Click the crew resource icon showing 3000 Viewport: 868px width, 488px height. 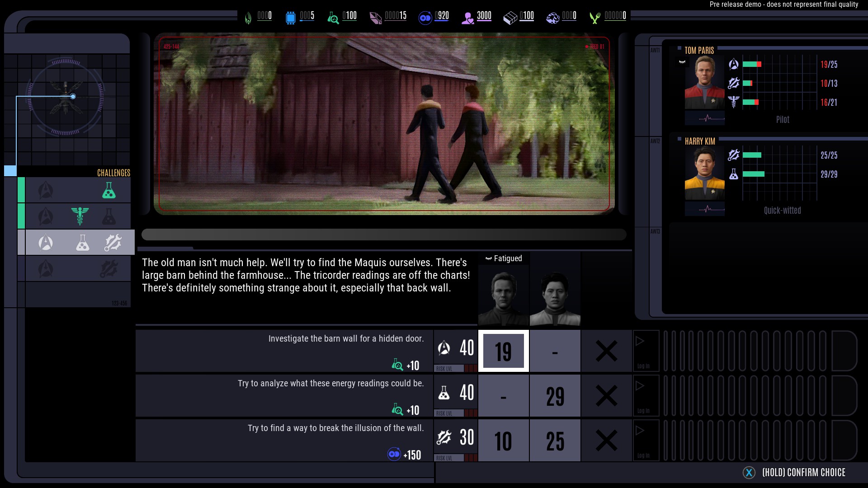467,18
